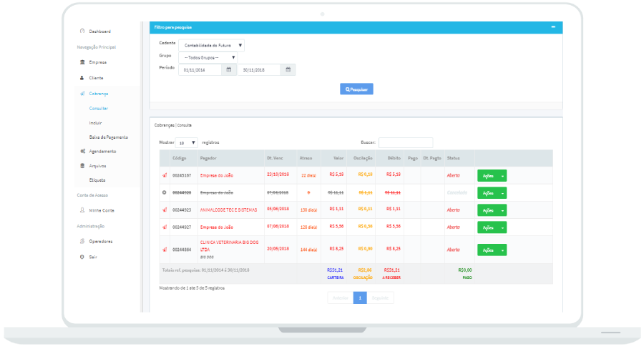Click the Agendamento gears icon
The height and width of the screenshot is (349, 644).
tap(82, 152)
